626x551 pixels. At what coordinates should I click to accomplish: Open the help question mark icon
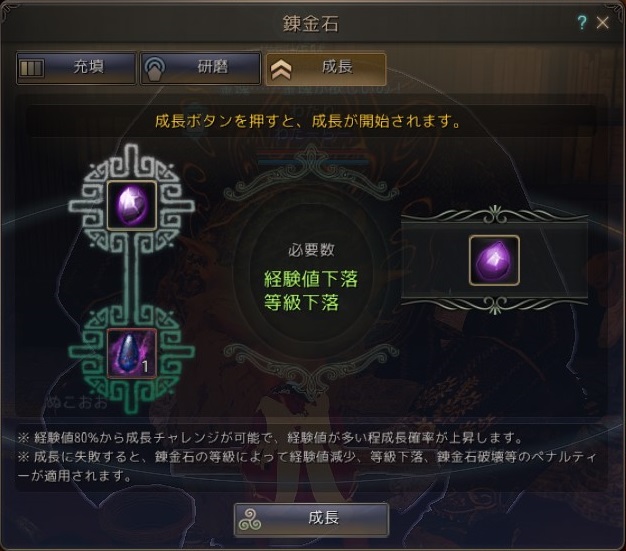(x=582, y=22)
